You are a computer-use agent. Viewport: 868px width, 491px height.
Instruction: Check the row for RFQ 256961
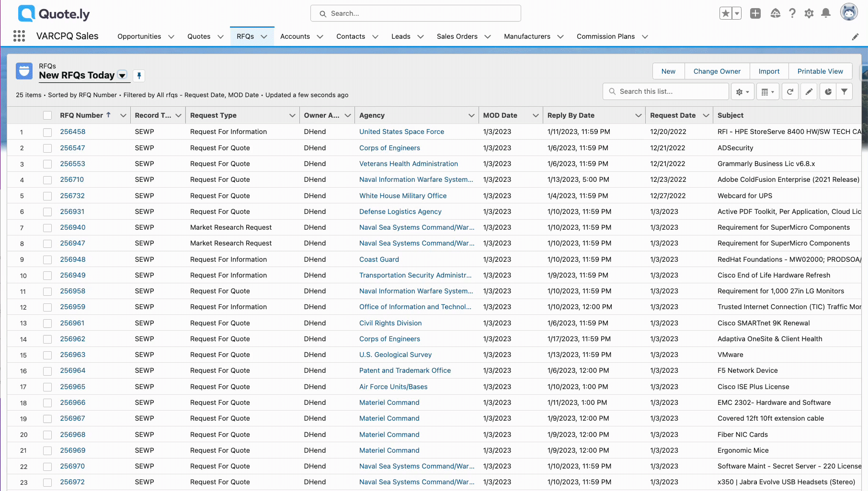pyautogui.click(x=47, y=324)
